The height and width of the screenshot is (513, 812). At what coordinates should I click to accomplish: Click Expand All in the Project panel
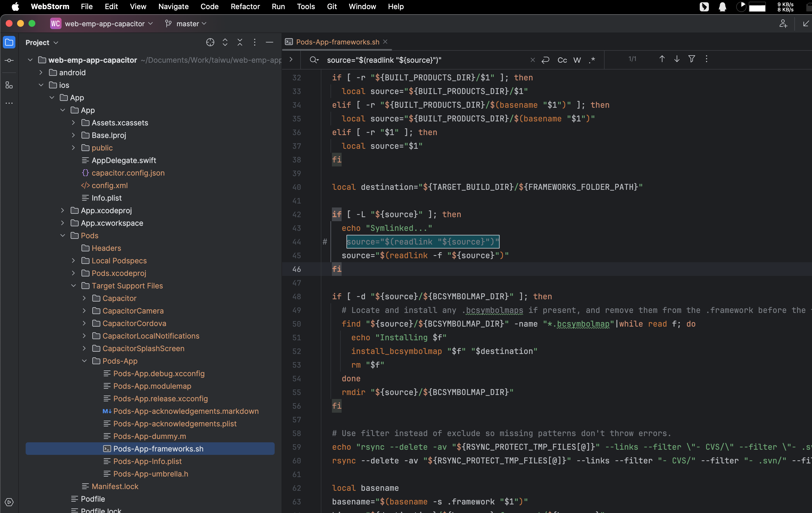pos(225,42)
